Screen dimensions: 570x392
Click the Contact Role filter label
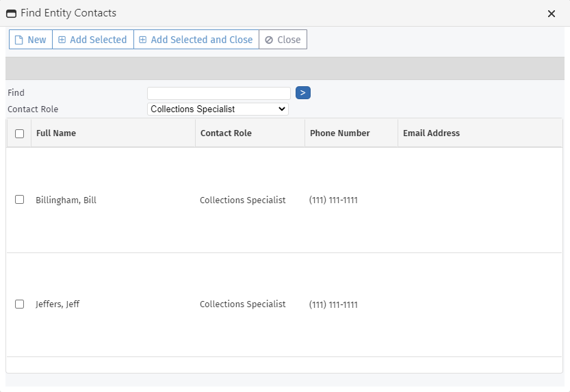pos(33,109)
